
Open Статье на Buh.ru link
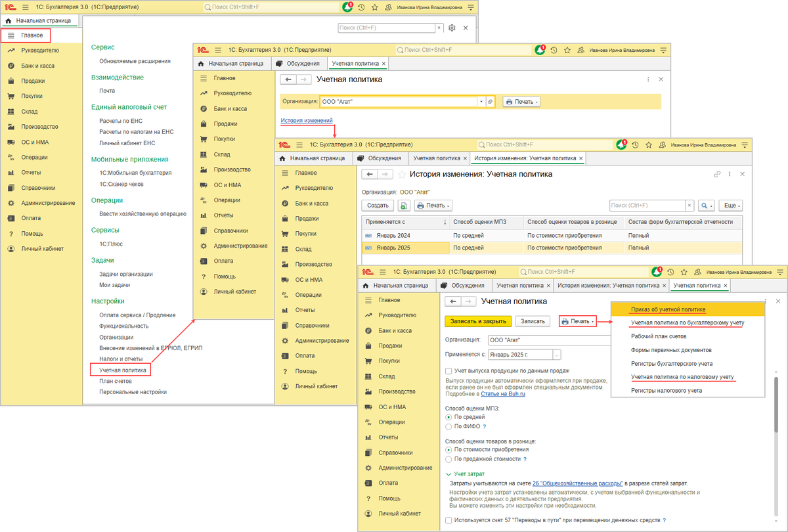point(503,393)
